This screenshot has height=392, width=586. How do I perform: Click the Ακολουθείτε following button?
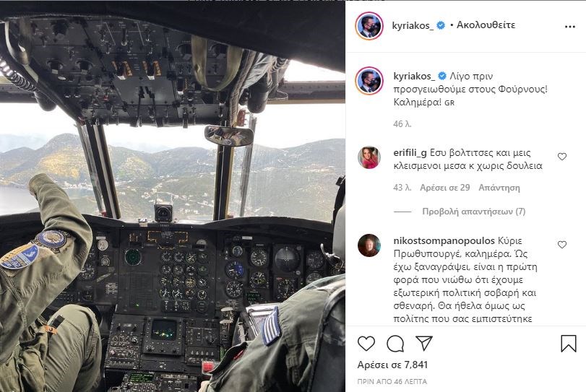point(486,25)
